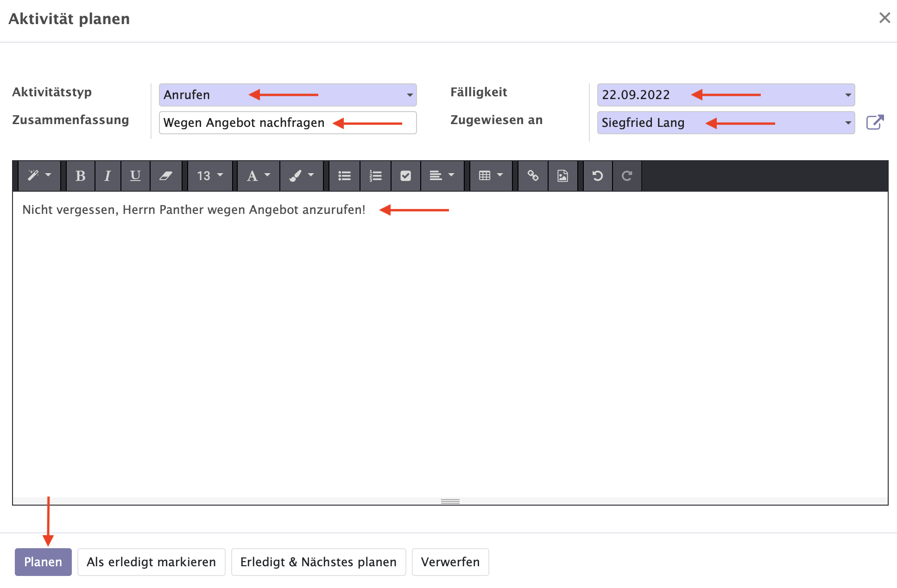Open the magic wand style dropdown
Viewport: 897px width, 588px height.
tap(39, 176)
